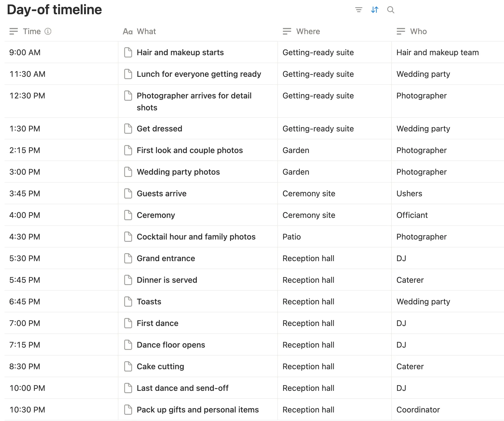The image size is (504, 421).
Task: Click page icon beside Guests arrive
Action: [x=128, y=193]
